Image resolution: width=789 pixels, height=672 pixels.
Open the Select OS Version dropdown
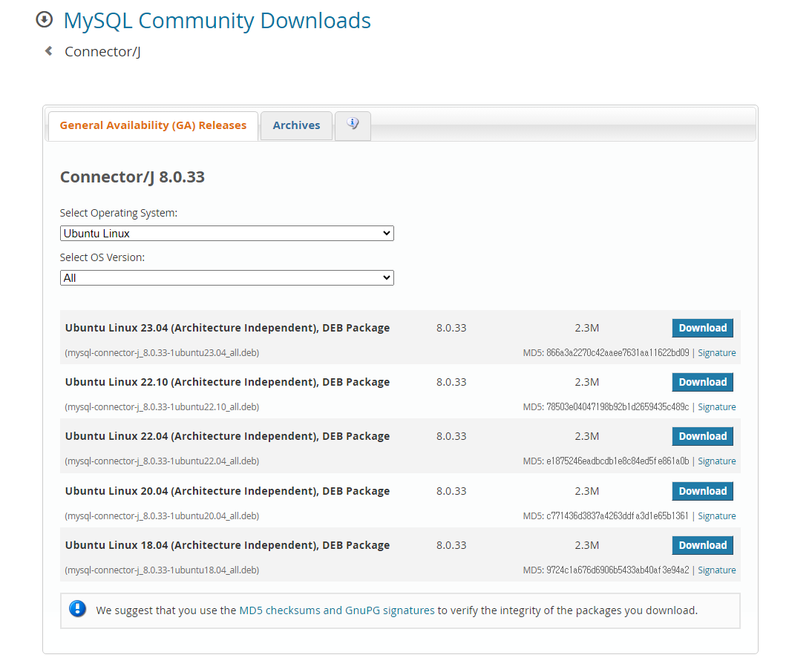(x=227, y=277)
